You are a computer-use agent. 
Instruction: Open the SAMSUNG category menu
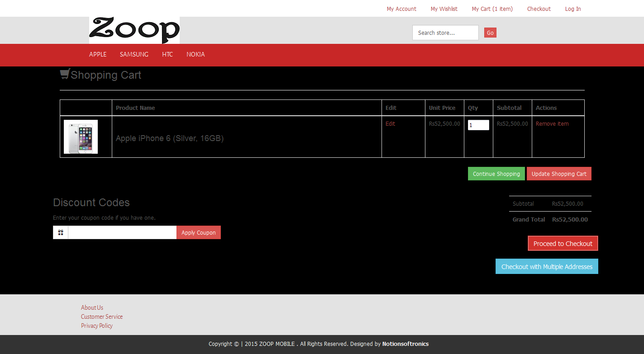click(134, 54)
